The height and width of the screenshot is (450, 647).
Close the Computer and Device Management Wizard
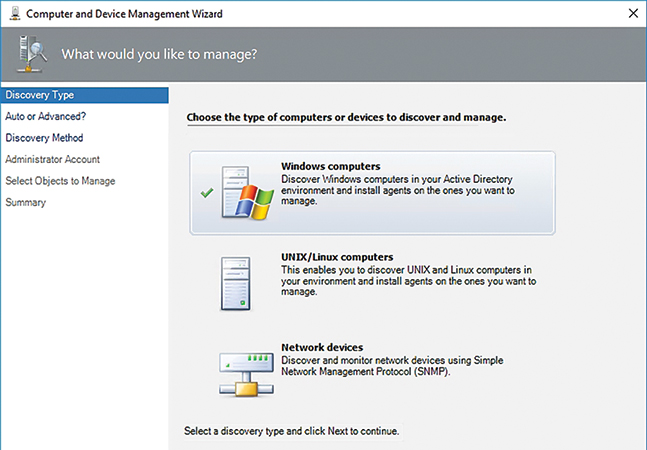point(633,13)
